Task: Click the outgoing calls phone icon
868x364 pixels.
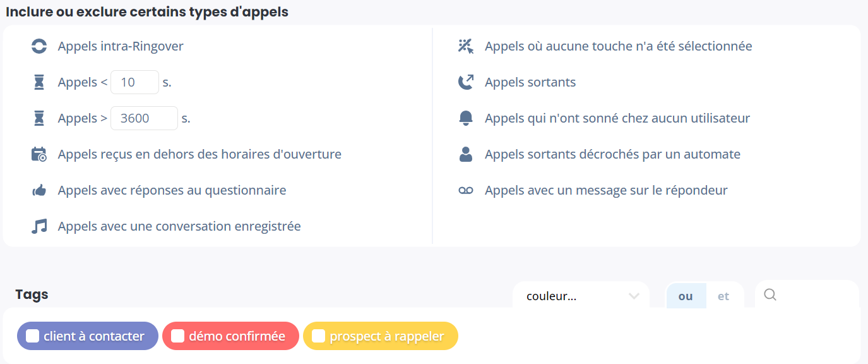Action: pyautogui.click(x=466, y=82)
